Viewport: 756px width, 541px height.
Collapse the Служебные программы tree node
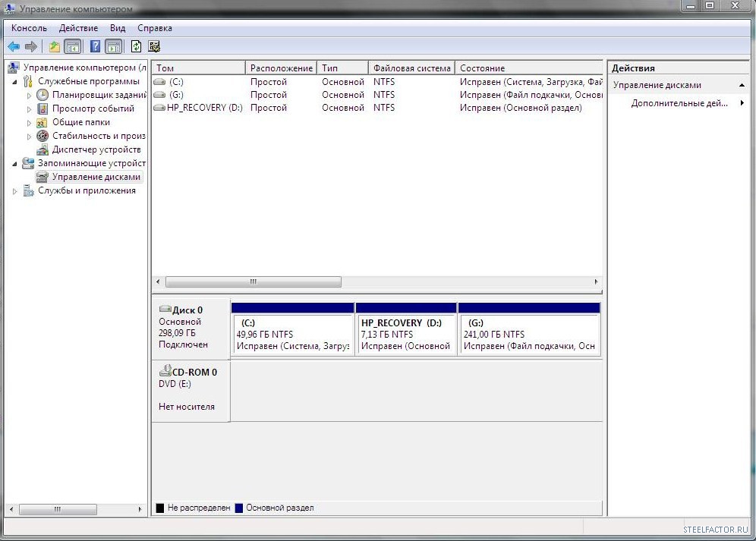coord(15,81)
